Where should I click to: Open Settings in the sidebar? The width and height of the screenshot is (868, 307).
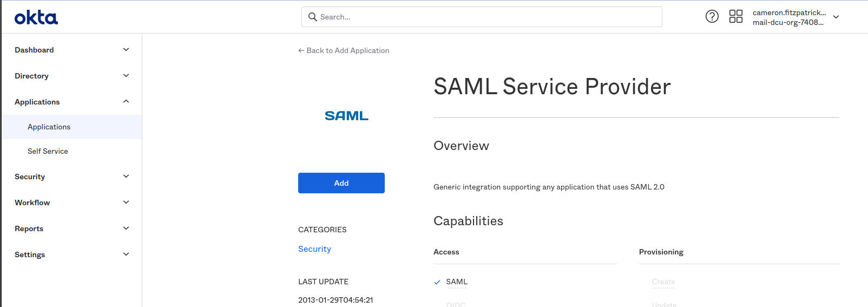tap(30, 254)
